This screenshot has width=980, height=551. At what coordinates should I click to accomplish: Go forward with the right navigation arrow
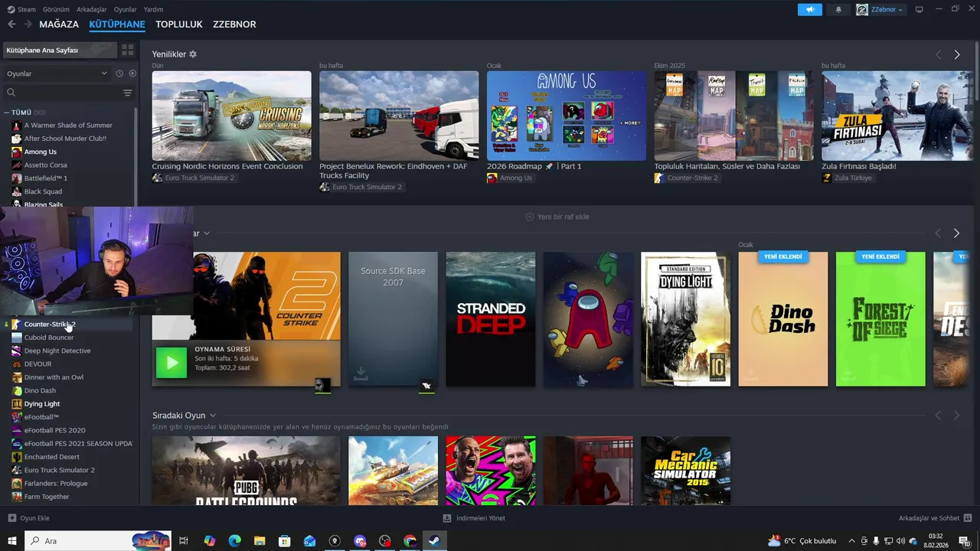[x=28, y=24]
